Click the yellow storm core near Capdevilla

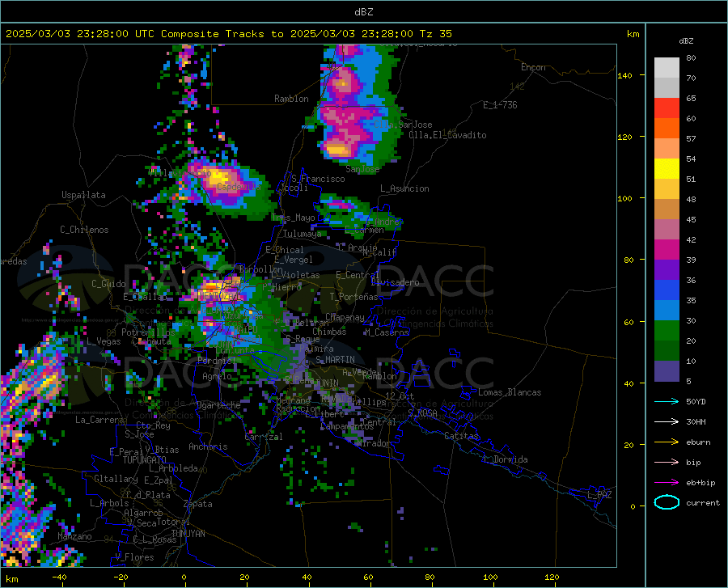click(219, 178)
